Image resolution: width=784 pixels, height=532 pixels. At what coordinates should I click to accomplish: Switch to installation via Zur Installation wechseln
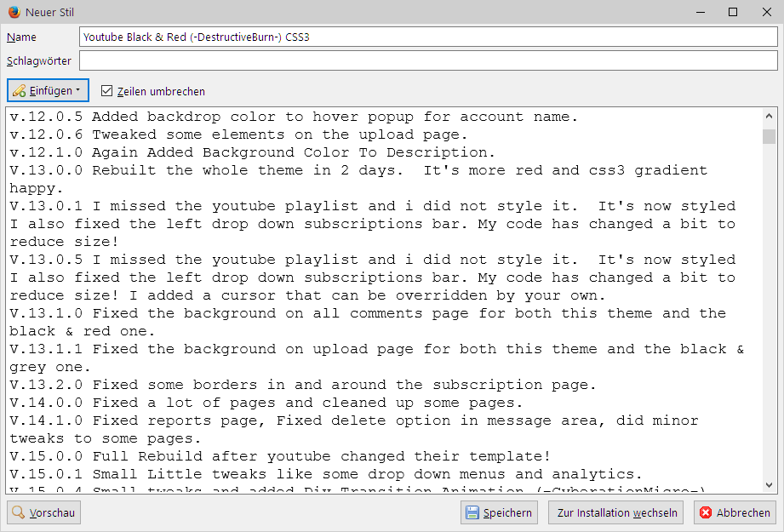617,512
